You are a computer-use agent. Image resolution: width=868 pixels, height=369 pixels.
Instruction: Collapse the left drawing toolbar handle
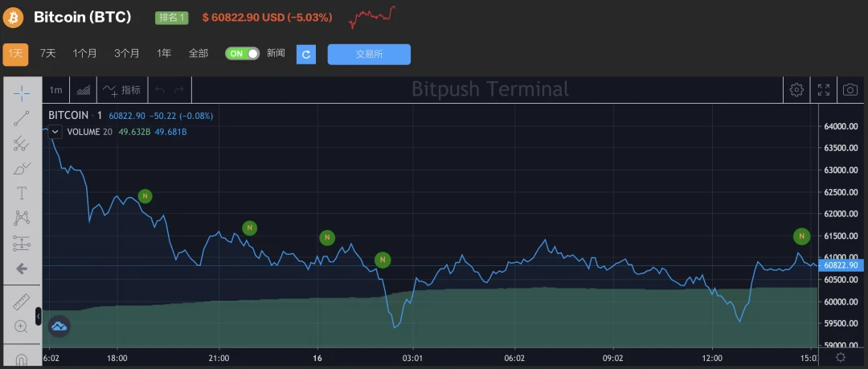[39, 317]
